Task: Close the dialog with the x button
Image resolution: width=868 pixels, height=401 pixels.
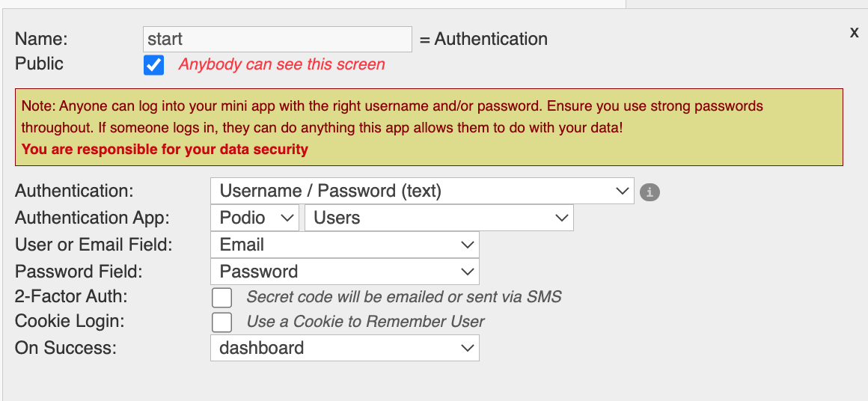Action: [x=854, y=32]
